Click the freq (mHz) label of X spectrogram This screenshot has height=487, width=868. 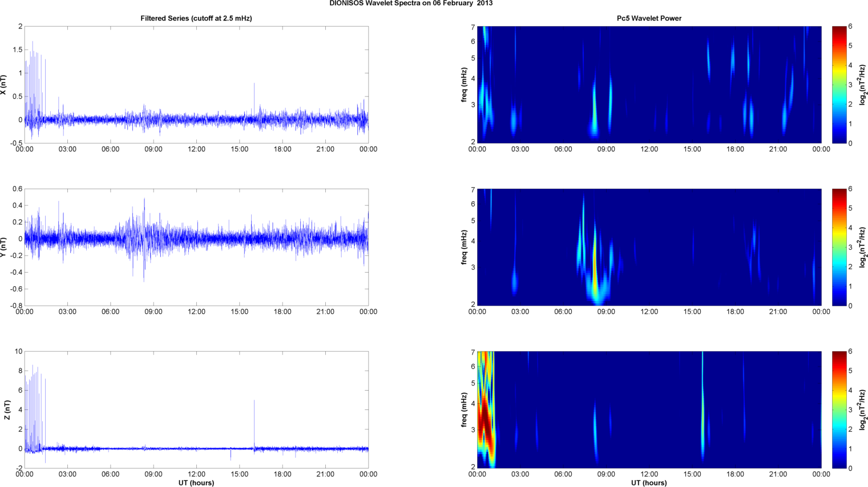pyautogui.click(x=465, y=85)
